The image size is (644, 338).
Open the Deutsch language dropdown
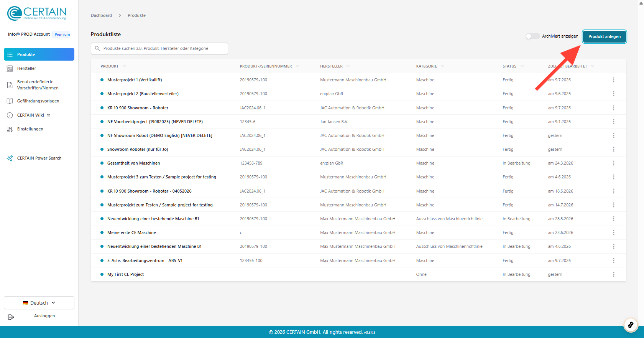39,303
